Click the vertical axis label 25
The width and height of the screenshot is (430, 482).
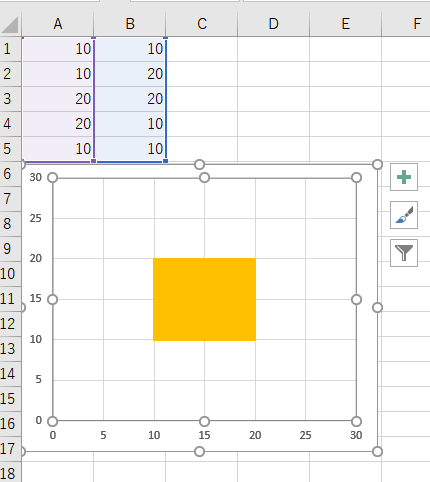(x=35, y=218)
